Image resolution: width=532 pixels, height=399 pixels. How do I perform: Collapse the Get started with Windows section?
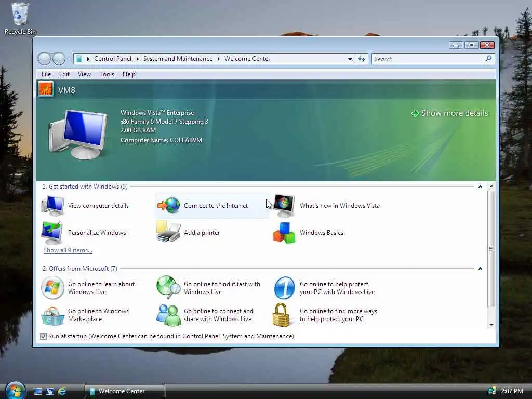(x=480, y=187)
